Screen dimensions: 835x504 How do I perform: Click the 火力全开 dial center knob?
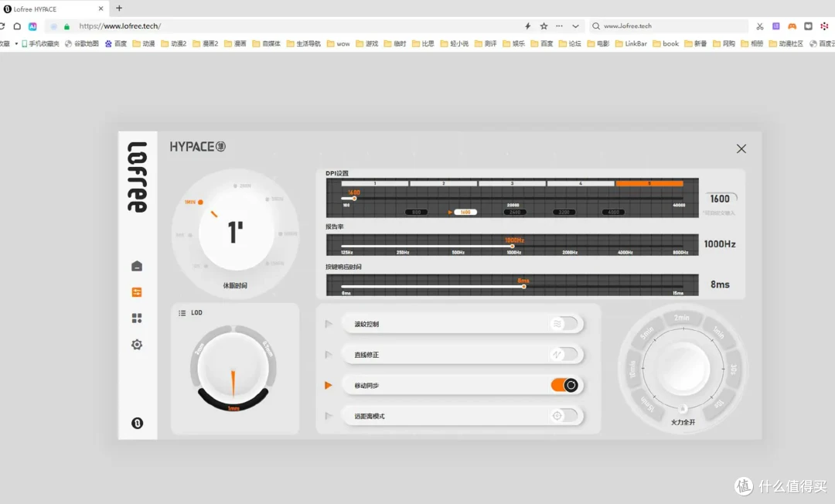683,368
